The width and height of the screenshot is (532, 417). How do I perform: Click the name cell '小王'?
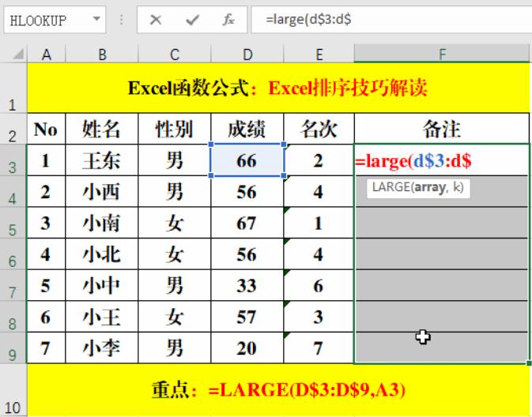102,317
